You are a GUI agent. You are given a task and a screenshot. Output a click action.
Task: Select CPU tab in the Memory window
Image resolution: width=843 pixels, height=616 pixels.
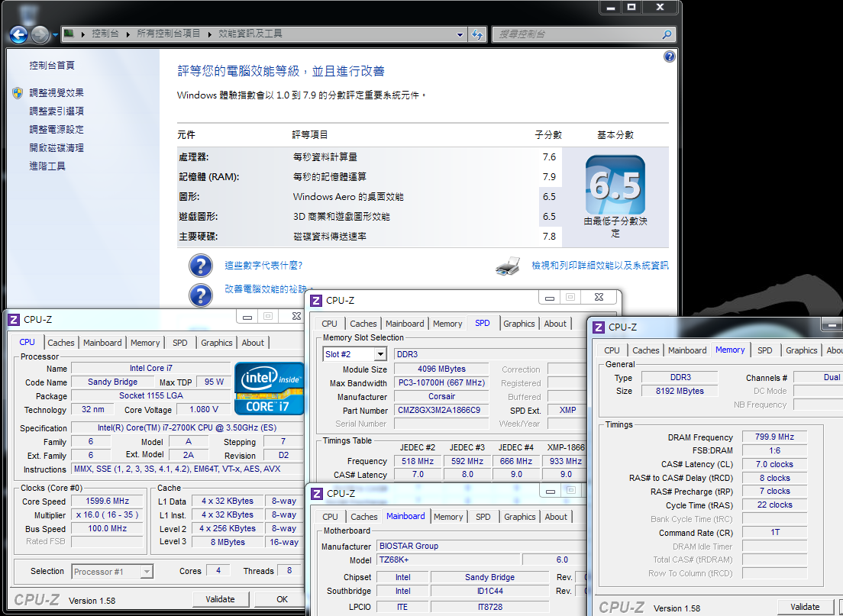tap(612, 350)
